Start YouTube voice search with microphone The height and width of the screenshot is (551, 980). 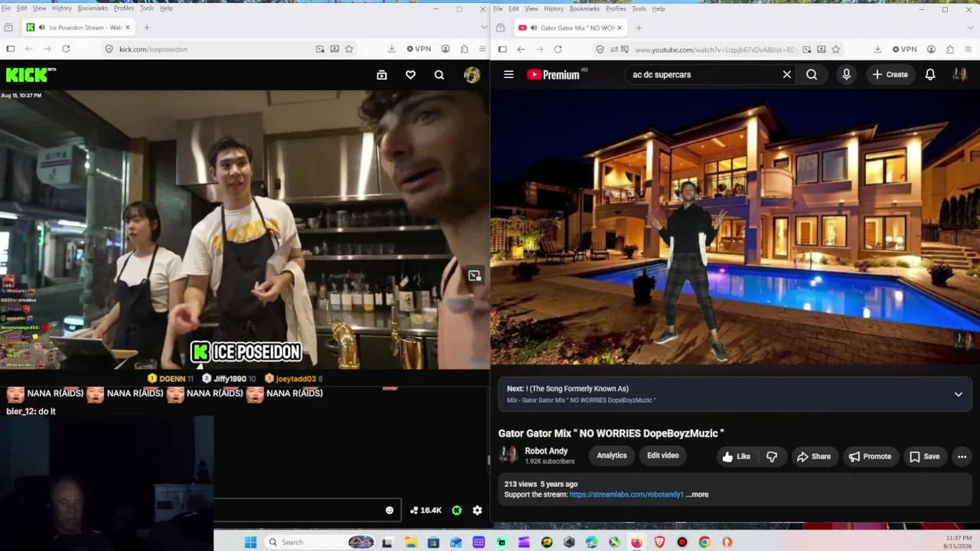tap(846, 74)
